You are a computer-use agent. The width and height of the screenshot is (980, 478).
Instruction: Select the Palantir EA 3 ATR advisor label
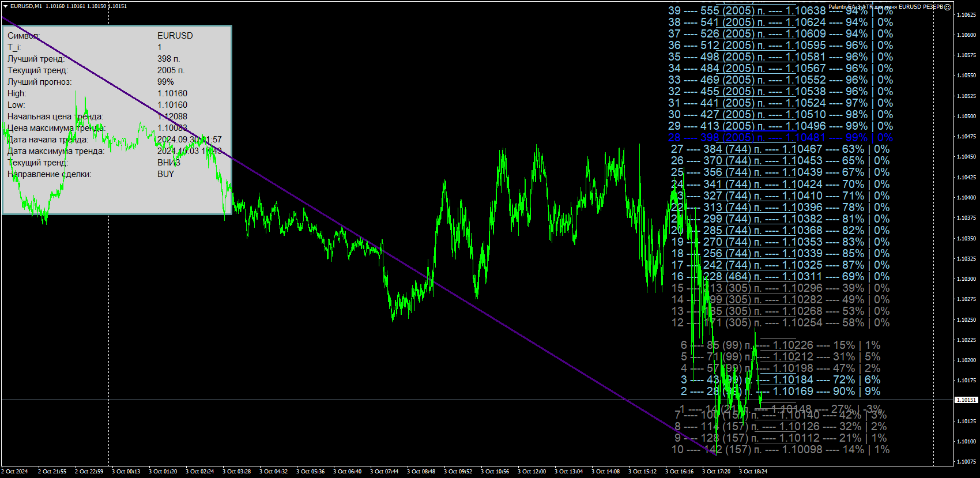click(885, 7)
